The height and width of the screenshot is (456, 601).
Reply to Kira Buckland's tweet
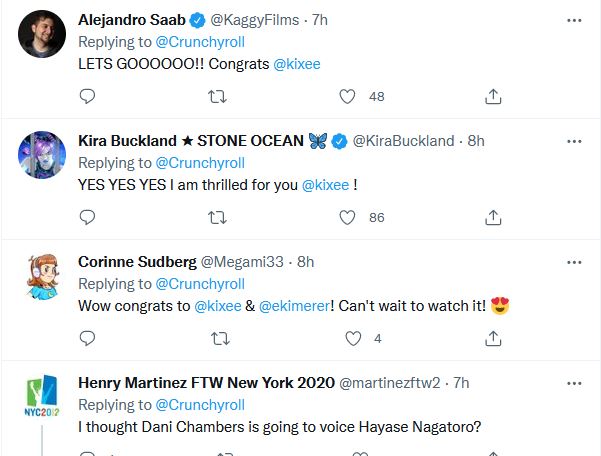[87, 217]
